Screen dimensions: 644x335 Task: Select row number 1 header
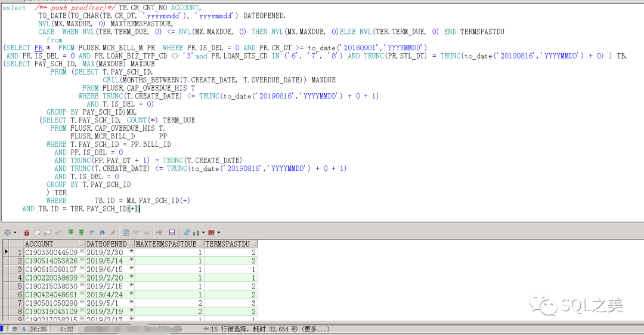pos(17,252)
